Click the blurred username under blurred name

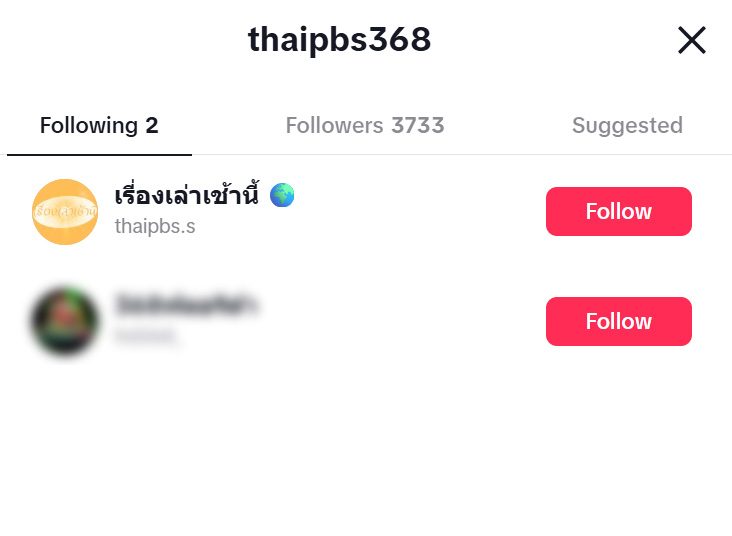point(145,335)
